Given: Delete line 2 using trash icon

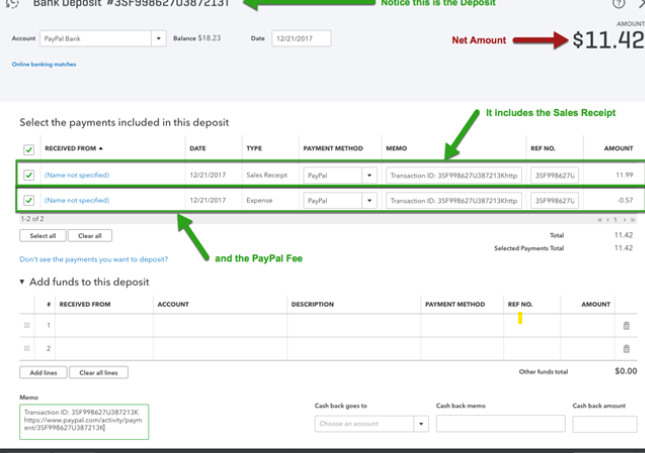Looking at the screenshot, I should pyautogui.click(x=626, y=348).
